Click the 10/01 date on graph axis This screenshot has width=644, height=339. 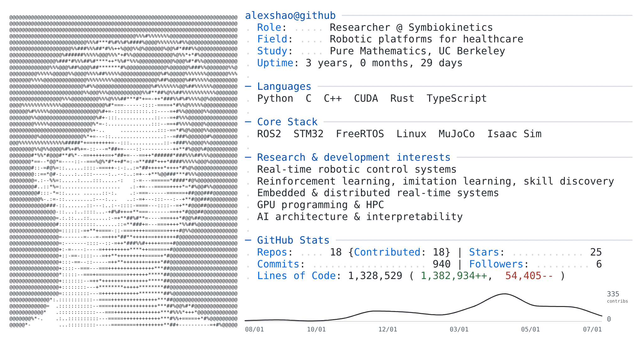(x=316, y=329)
